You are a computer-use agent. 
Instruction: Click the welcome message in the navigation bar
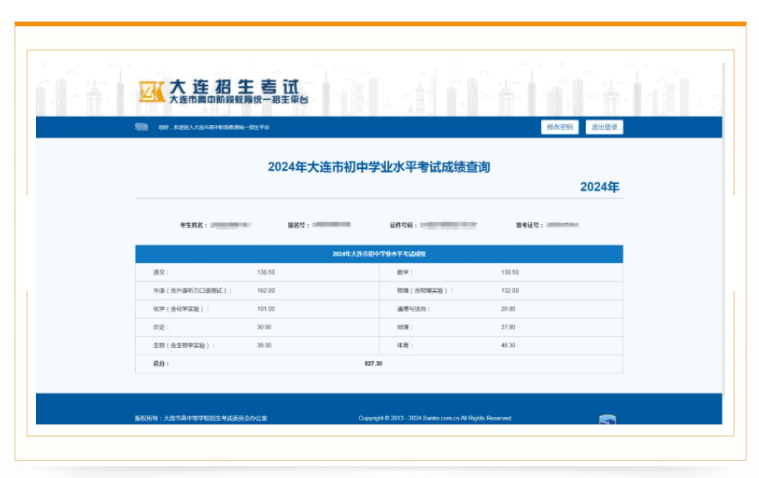212,127
